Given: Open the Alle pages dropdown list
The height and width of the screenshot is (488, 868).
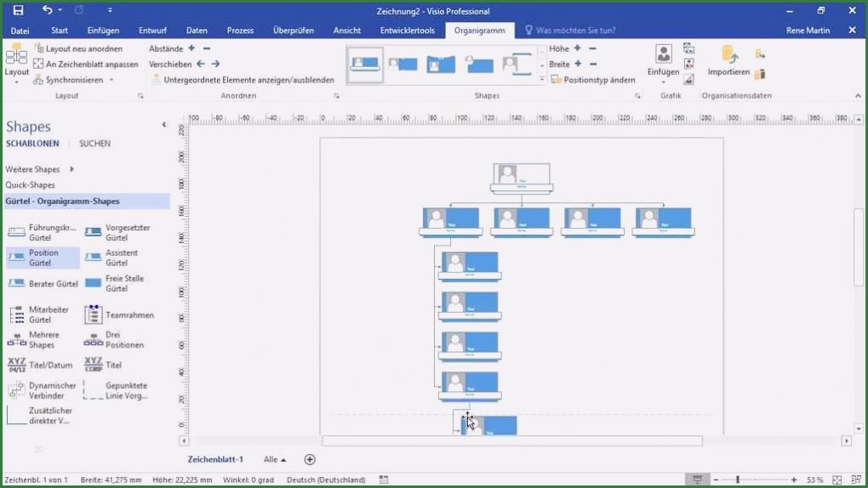Looking at the screenshot, I should point(275,459).
